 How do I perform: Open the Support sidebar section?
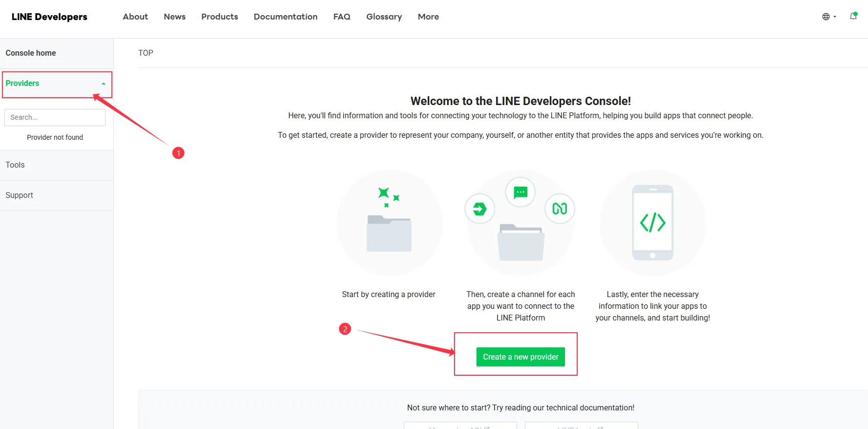click(x=19, y=195)
